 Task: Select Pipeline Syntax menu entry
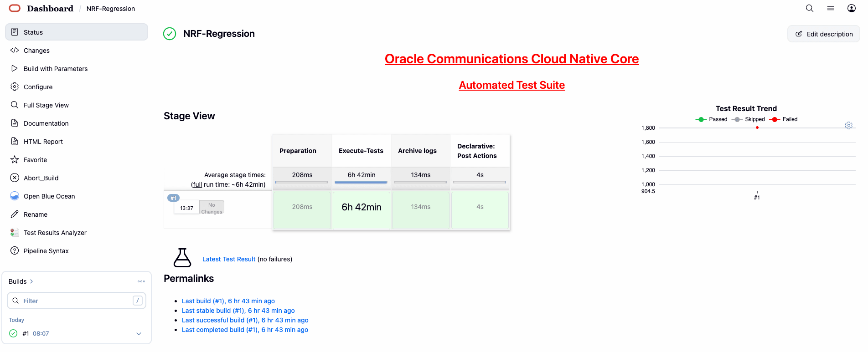pos(77,250)
